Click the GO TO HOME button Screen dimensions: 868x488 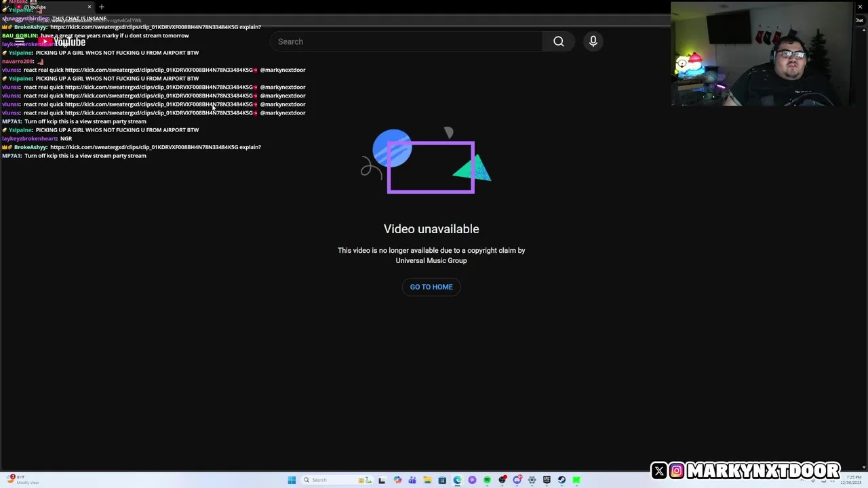(x=431, y=287)
